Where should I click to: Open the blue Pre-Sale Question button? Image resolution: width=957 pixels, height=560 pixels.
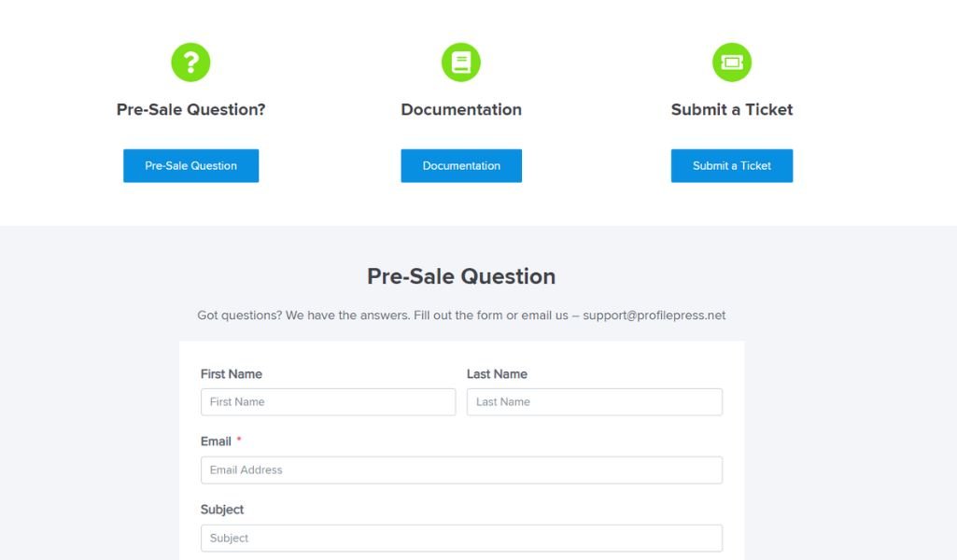click(191, 166)
